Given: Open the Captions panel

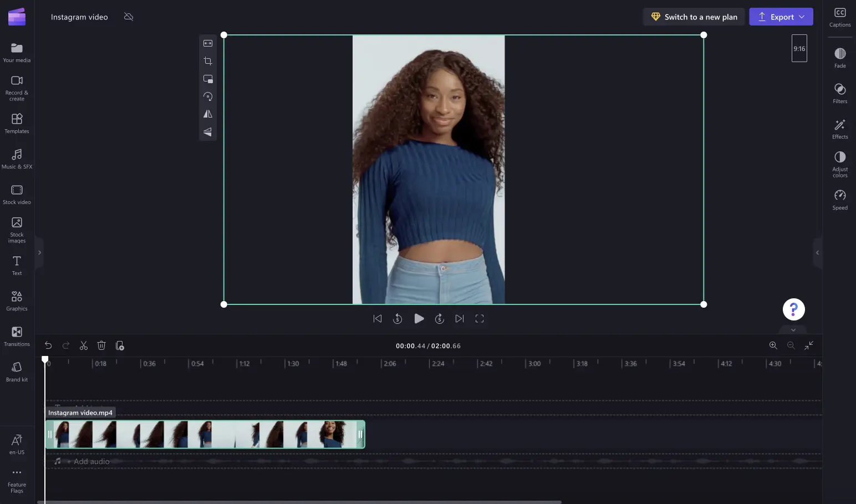Looking at the screenshot, I should coord(840,17).
